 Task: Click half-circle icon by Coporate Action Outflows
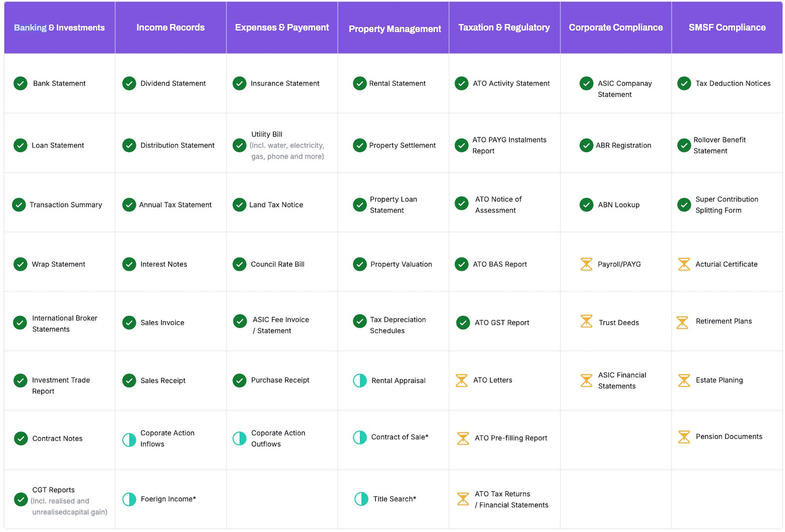239,438
